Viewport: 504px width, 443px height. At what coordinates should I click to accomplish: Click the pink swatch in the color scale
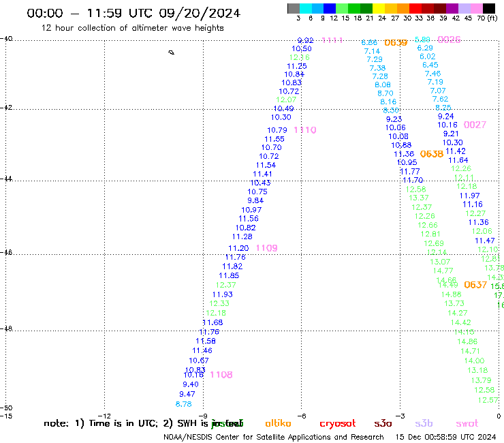(477, 8)
